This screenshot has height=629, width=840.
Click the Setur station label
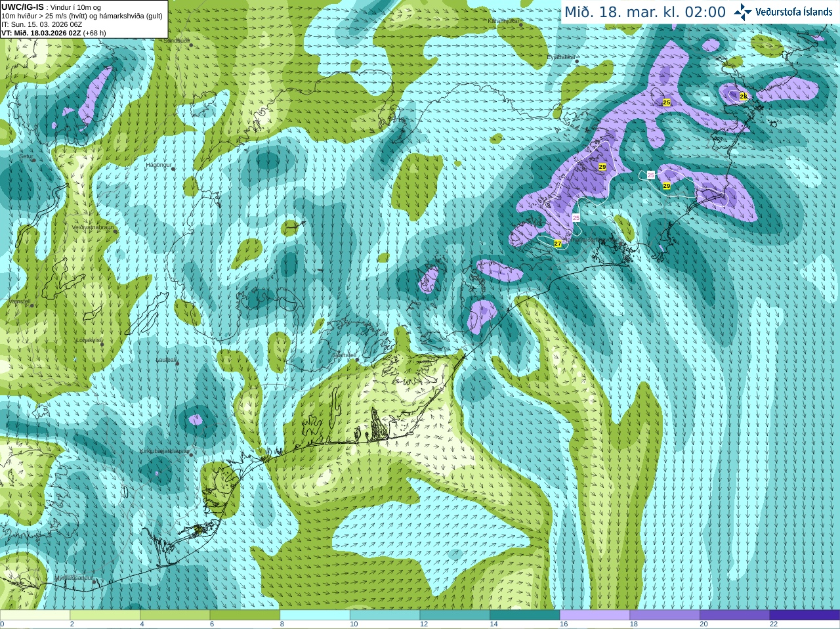26,156
